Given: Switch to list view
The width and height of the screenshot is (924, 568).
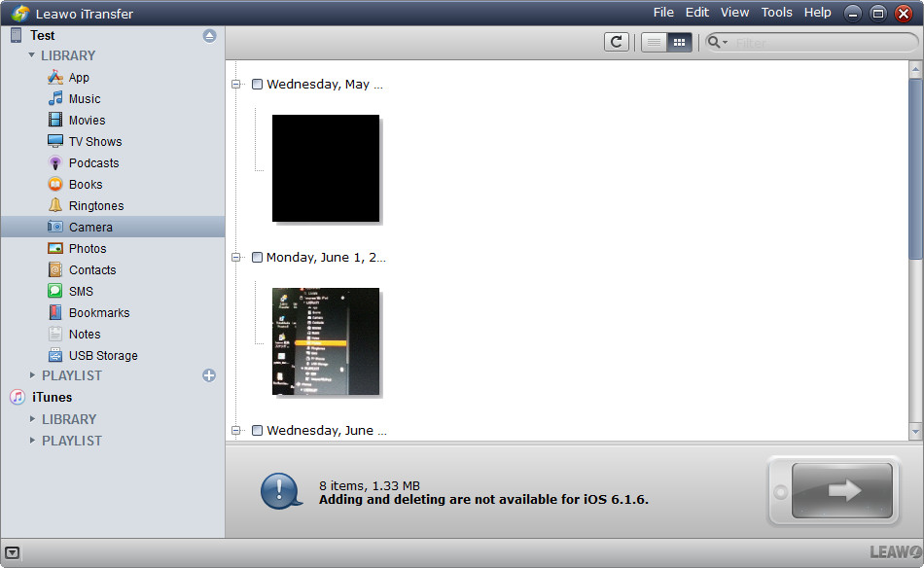Looking at the screenshot, I should 654,43.
